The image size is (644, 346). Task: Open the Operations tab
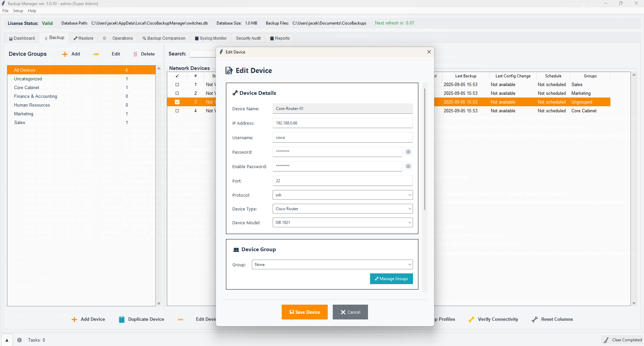pos(119,38)
